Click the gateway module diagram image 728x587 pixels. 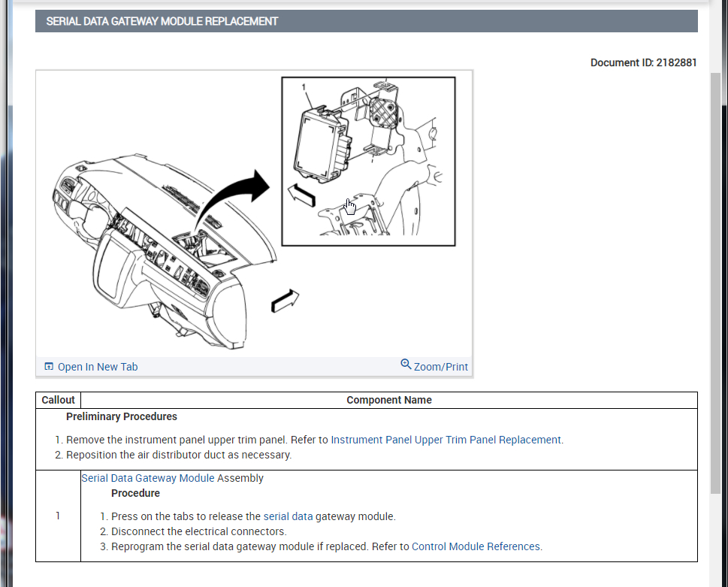[254, 213]
